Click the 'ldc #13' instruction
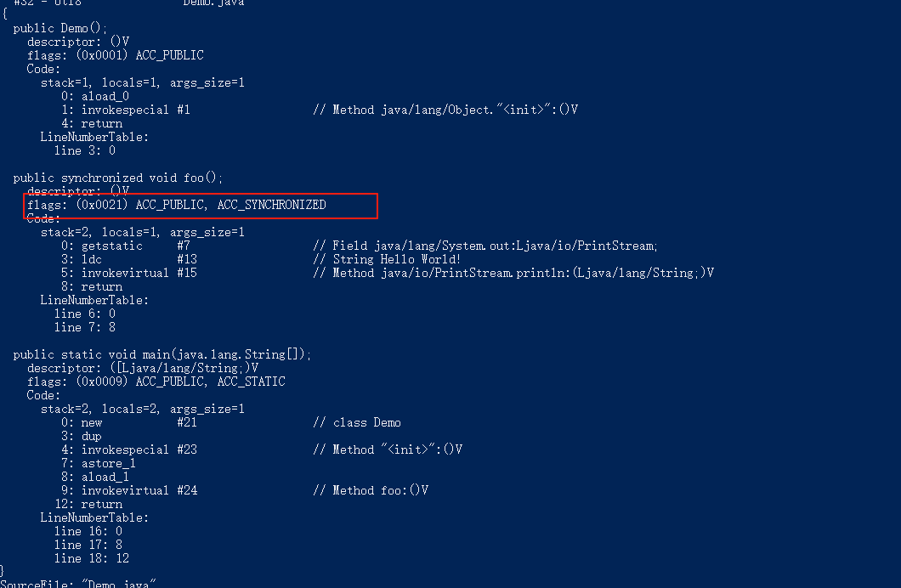Image resolution: width=901 pixels, height=588 pixels. 139,259
